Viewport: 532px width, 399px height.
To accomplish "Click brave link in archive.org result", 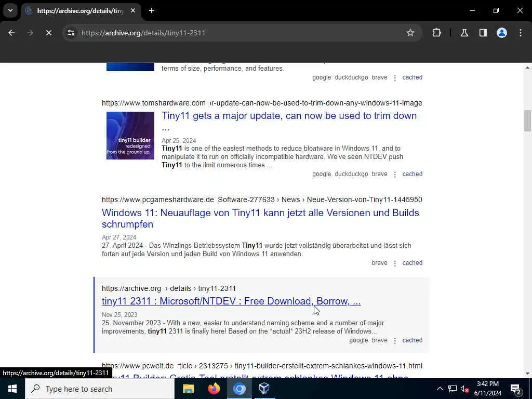I will (379, 340).
